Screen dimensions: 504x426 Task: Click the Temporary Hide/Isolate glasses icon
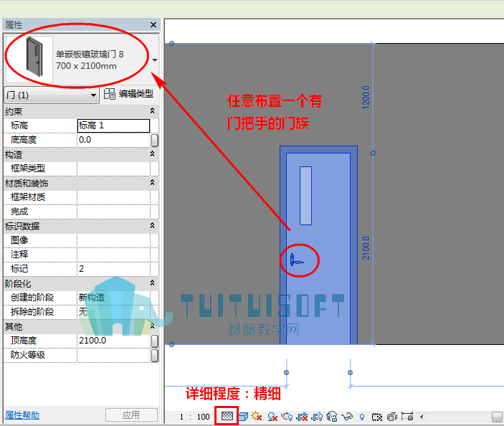tap(347, 417)
